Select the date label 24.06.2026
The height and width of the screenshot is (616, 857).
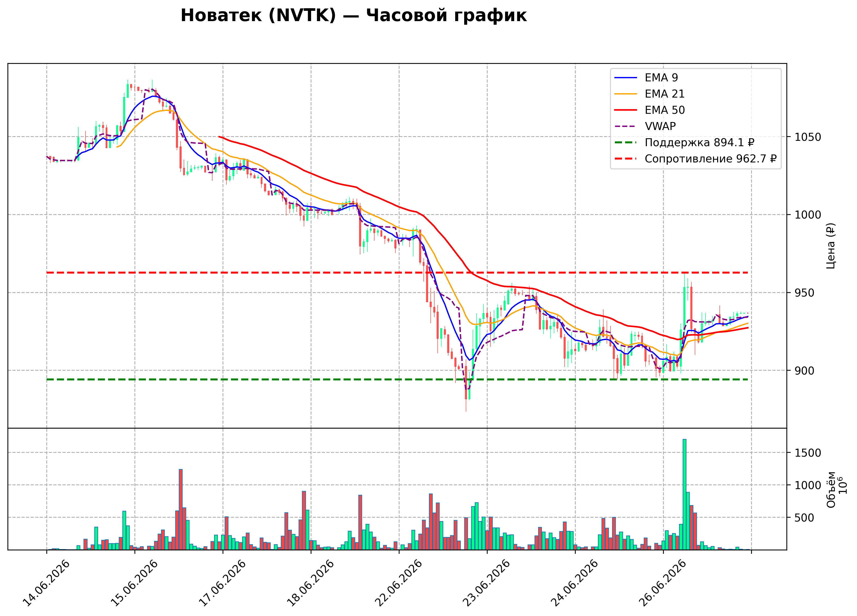574,583
